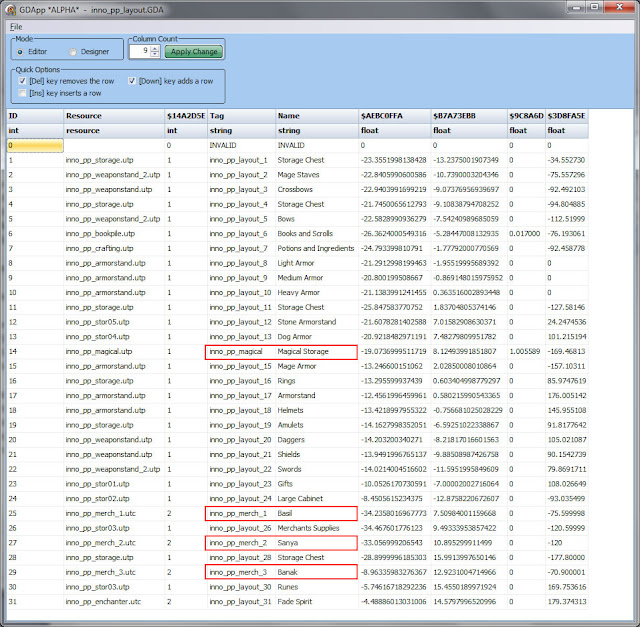Click the 'Bows' name cell
640x627 pixels.
point(317,219)
